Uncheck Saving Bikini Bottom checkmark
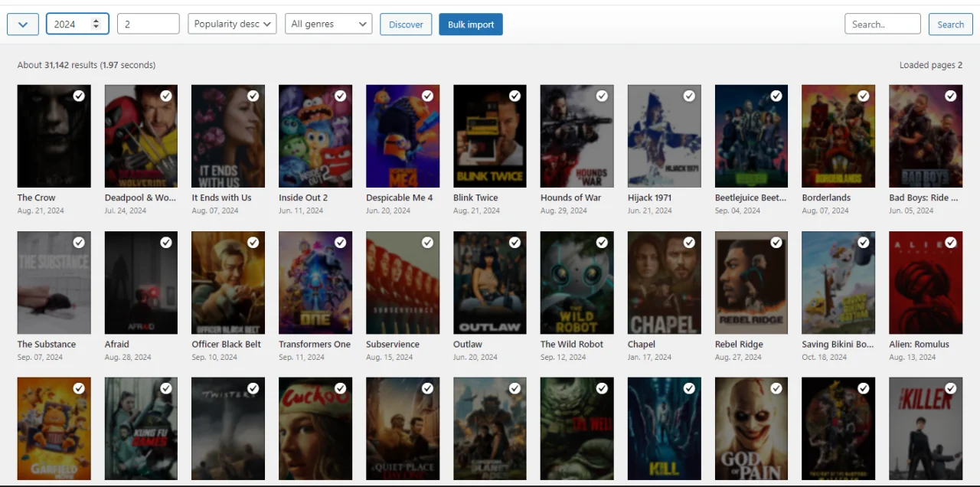Image resolution: width=980 pixels, height=487 pixels. pos(864,242)
